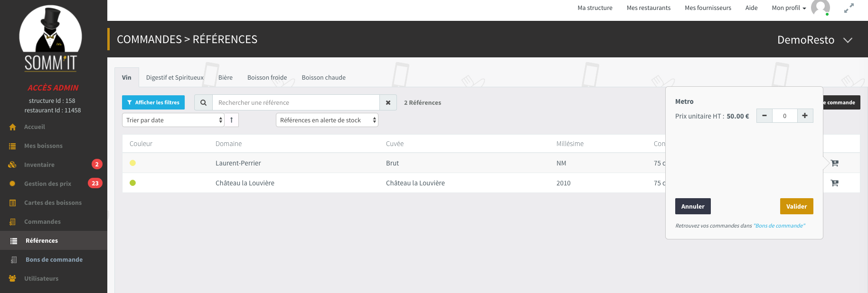Click the fullscreen expand icon
The width and height of the screenshot is (868, 293).
(x=849, y=8)
